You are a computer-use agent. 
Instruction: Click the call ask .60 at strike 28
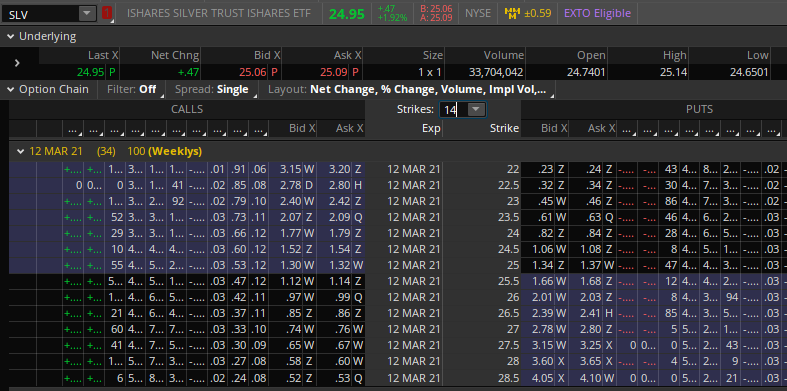341,361
